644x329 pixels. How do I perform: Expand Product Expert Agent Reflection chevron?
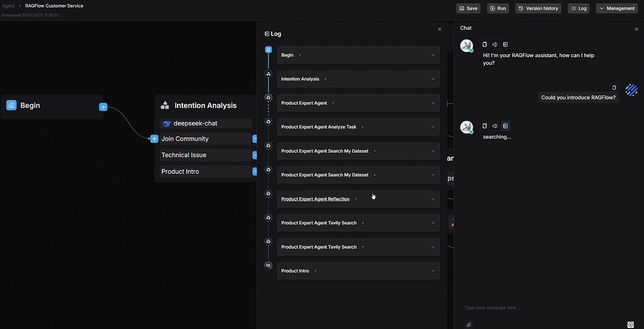pos(432,199)
